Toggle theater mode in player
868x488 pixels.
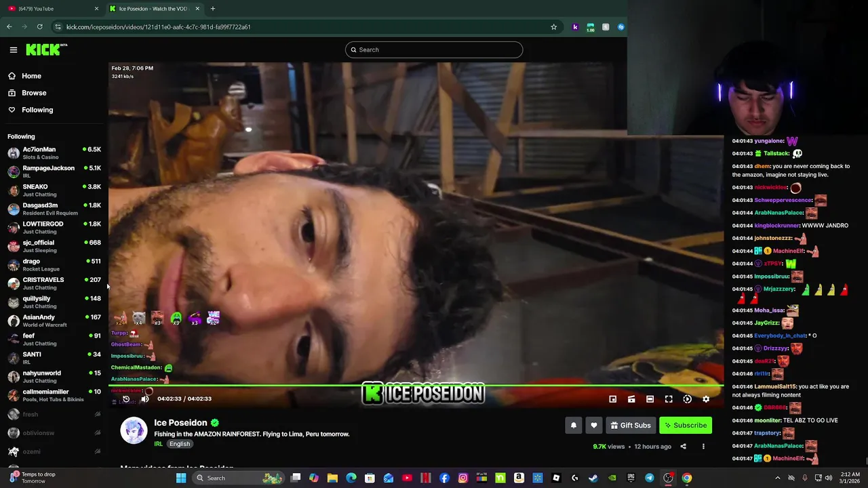(650, 399)
